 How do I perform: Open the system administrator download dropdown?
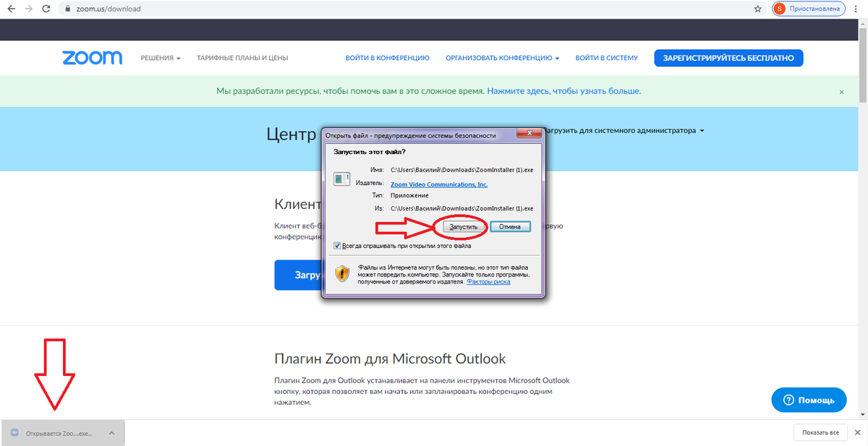coord(624,131)
